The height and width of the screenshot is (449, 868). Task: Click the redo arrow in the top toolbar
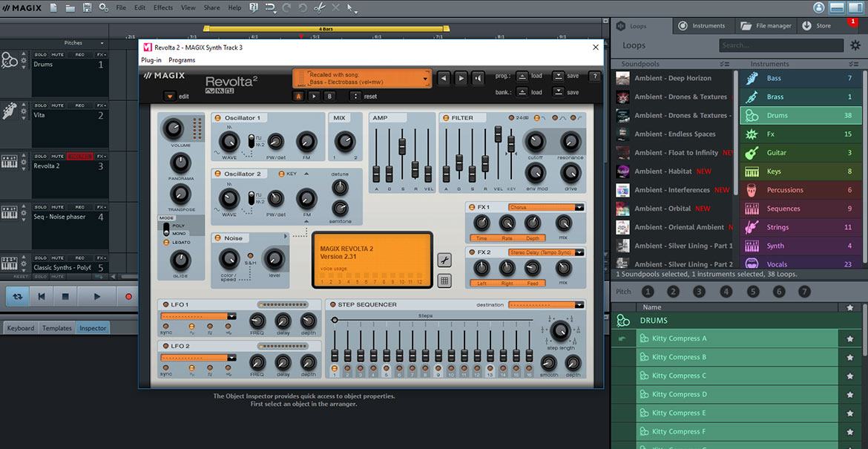point(286,7)
